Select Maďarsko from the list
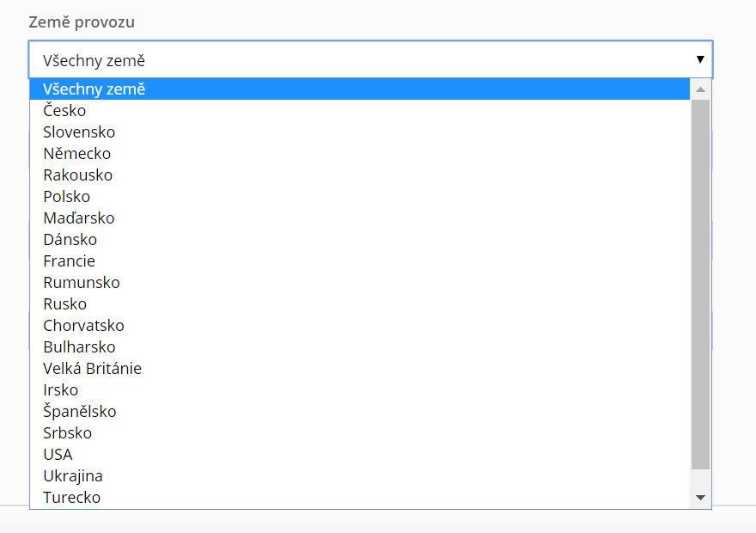 point(360,218)
